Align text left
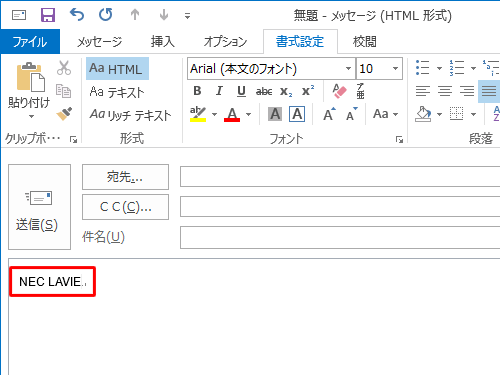The width and height of the screenshot is (500, 375). click(423, 91)
